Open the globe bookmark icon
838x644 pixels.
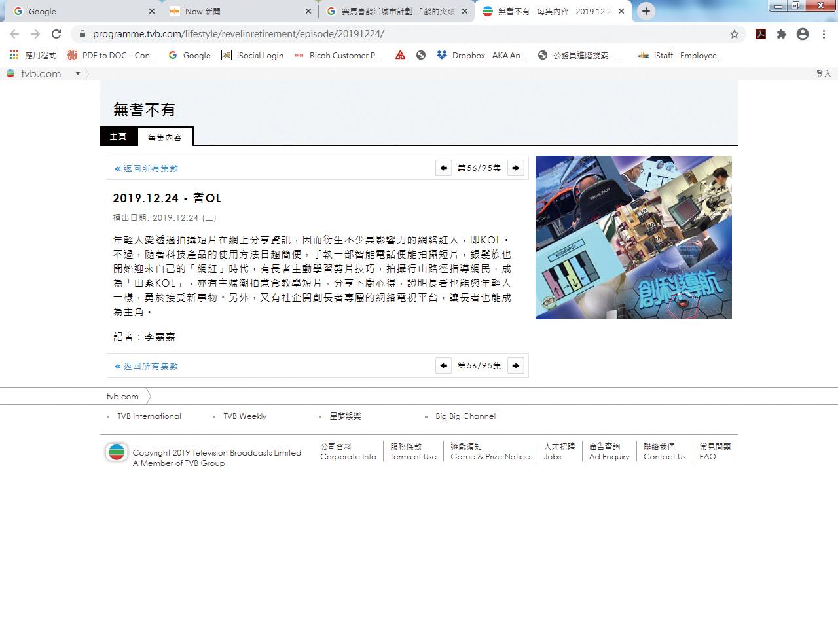(x=421, y=56)
